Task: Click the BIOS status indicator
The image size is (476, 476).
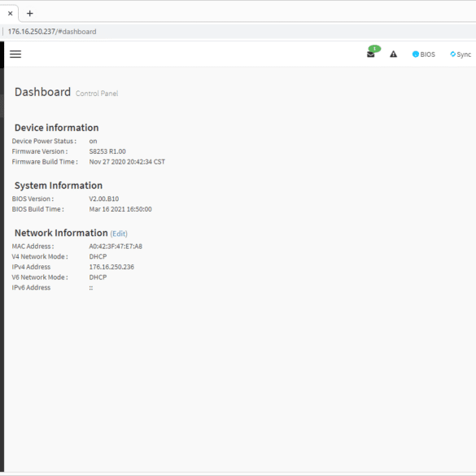Action: click(x=424, y=55)
